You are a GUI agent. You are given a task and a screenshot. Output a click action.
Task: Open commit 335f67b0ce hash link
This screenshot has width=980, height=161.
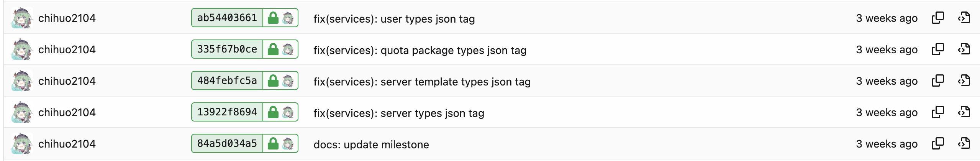[x=227, y=49]
